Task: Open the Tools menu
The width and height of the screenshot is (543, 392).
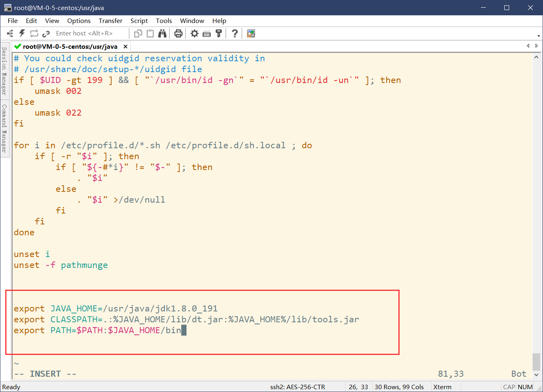Action: point(164,21)
